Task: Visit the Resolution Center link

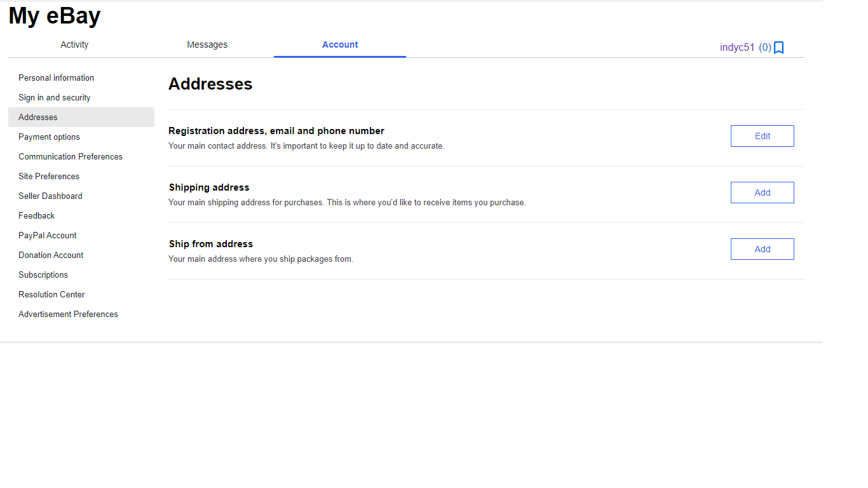Action: pyautogui.click(x=51, y=294)
